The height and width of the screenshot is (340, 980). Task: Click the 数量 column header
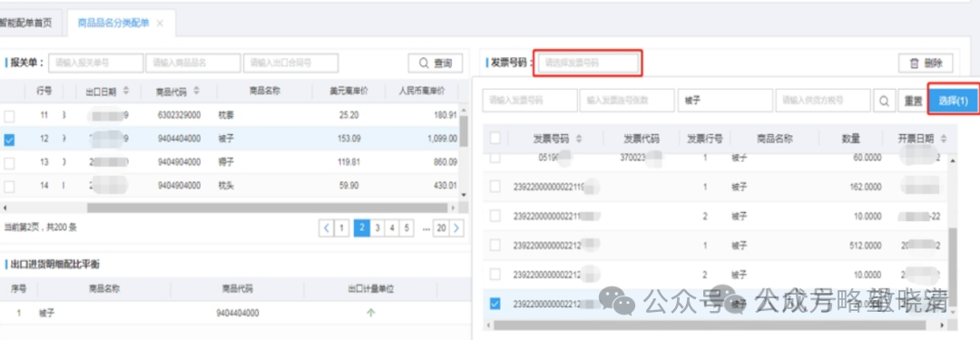pyautogui.click(x=851, y=139)
